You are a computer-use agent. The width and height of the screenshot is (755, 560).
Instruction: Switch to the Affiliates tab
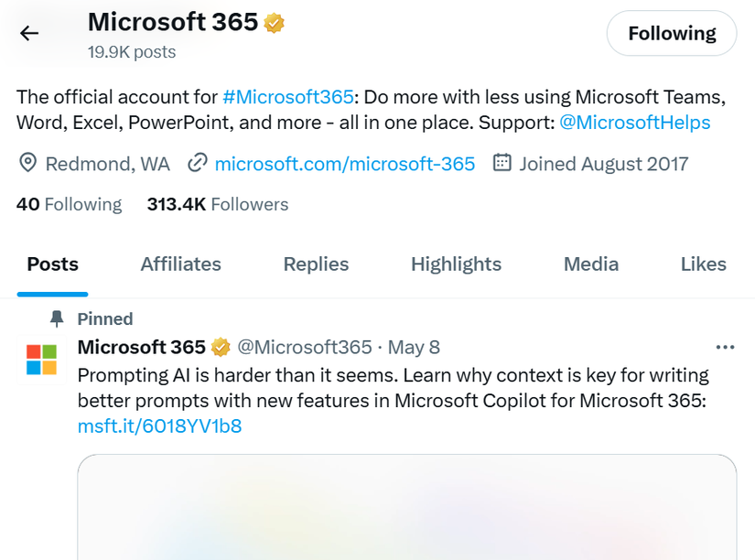click(180, 264)
